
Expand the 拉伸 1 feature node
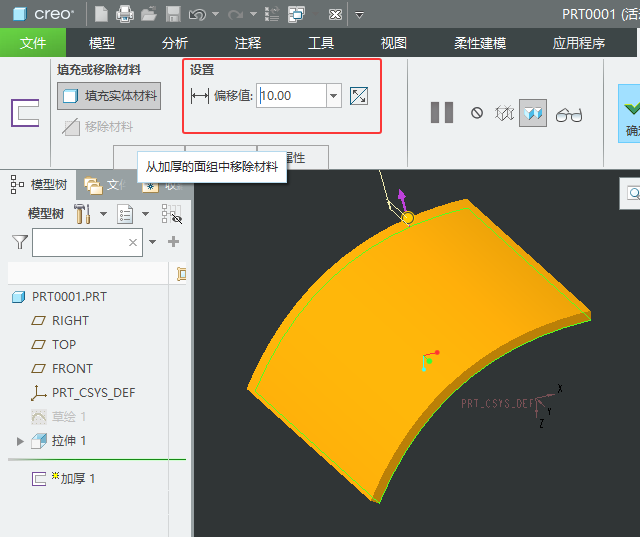[20, 441]
